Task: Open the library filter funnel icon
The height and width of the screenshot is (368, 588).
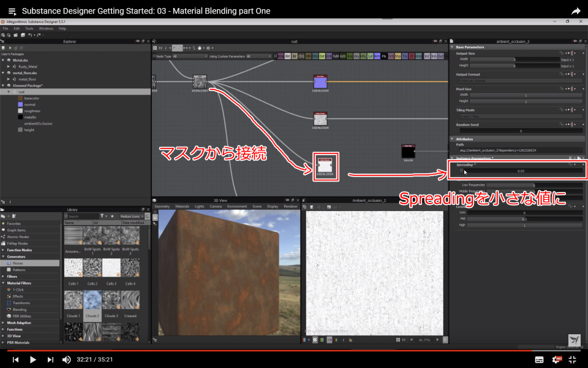Action: tap(102, 217)
